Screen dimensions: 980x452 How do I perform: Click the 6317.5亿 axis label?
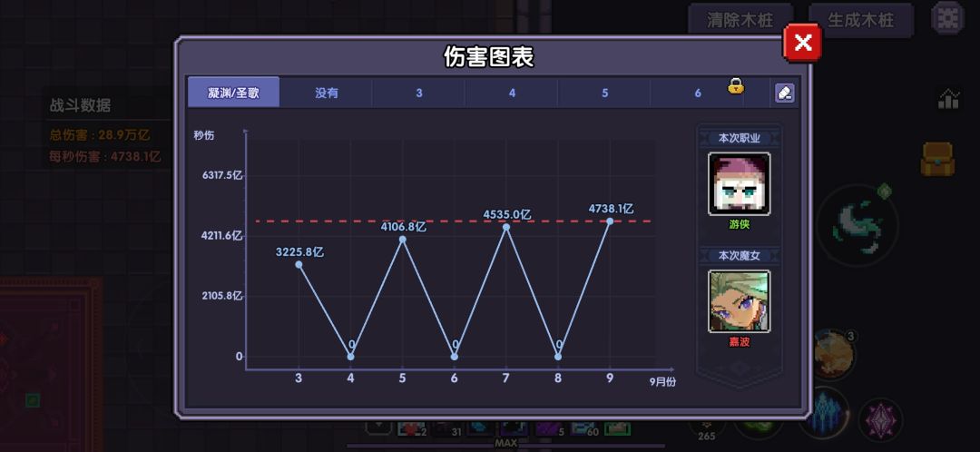click(222, 176)
